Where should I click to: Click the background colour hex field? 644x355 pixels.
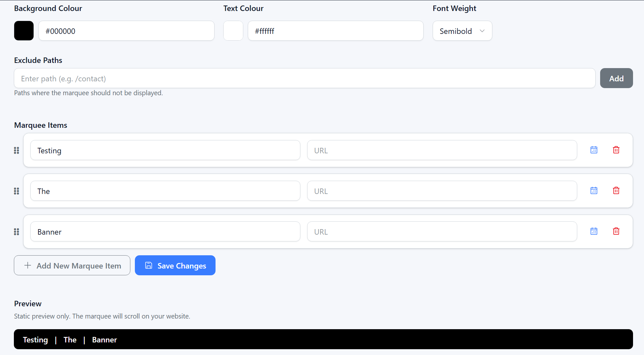pyautogui.click(x=126, y=31)
